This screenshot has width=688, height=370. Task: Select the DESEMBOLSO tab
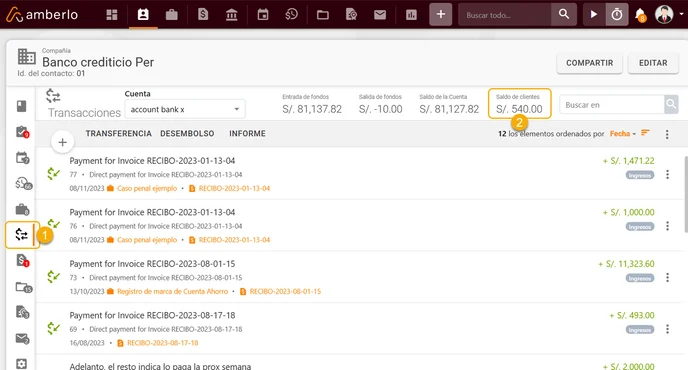pyautogui.click(x=187, y=133)
